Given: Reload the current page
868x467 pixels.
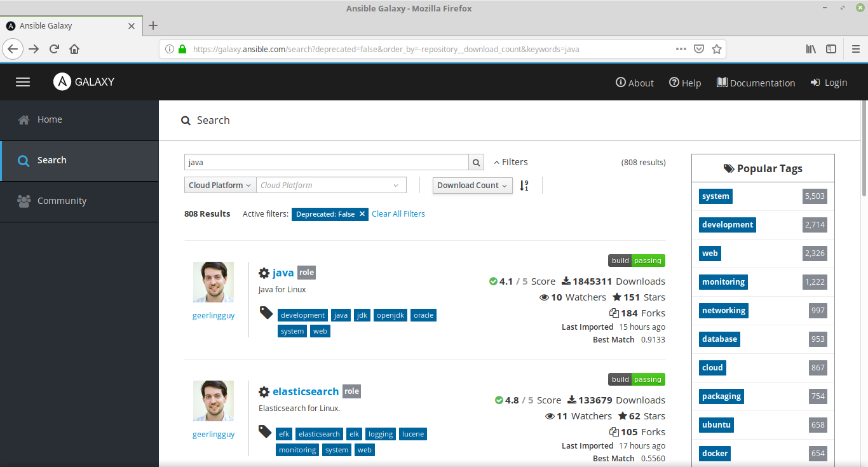Looking at the screenshot, I should point(54,49).
